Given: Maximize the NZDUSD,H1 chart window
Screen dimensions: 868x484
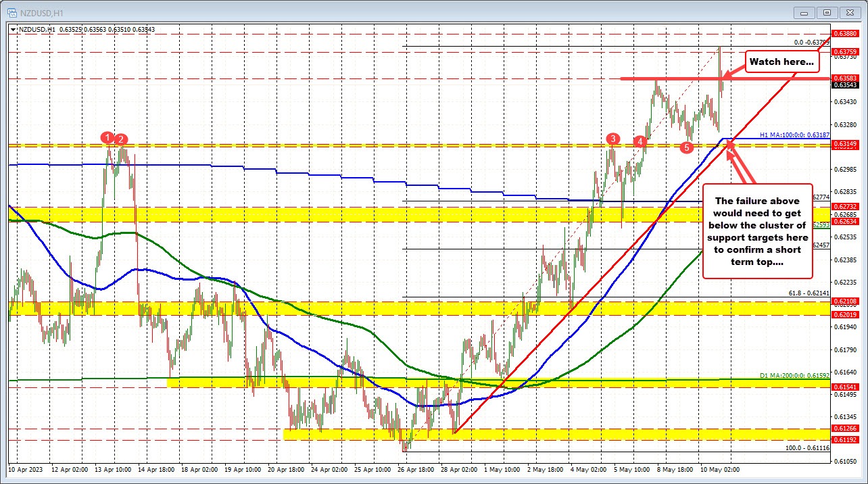Looking at the screenshot, I should click(827, 12).
